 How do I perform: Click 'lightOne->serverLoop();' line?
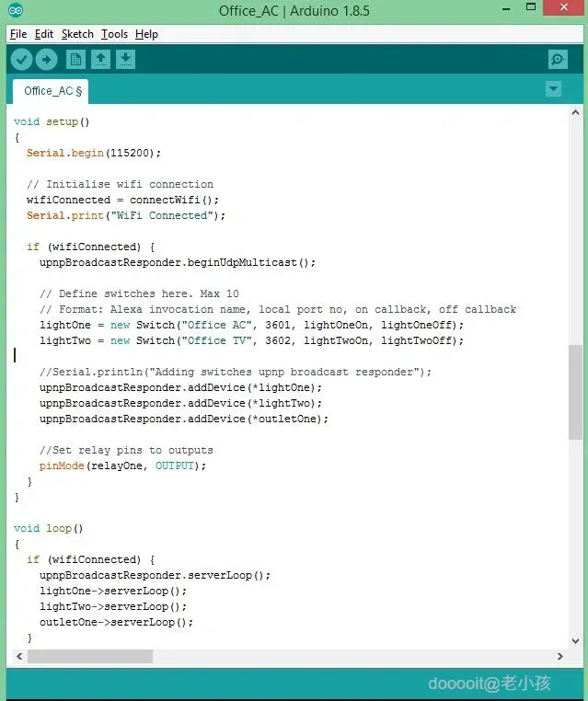[x=113, y=591]
